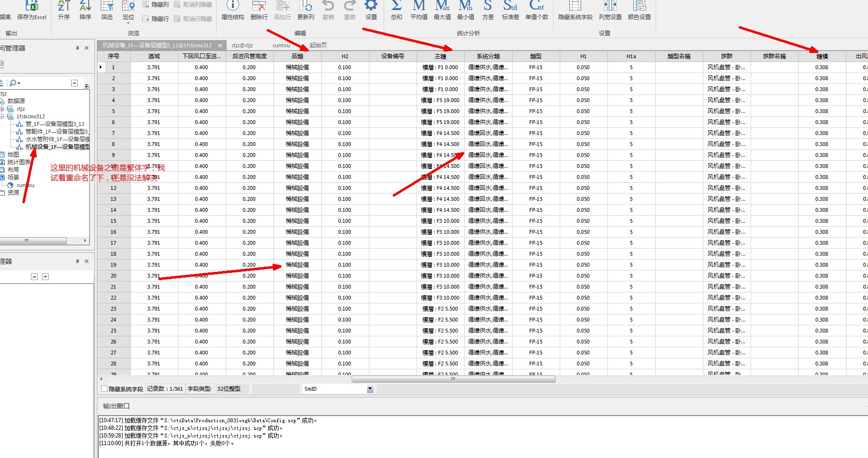This screenshot has height=458, width=868.
Task: Toggle the 隐藏系统字段 checkbox in status bar
Action: click(104, 389)
